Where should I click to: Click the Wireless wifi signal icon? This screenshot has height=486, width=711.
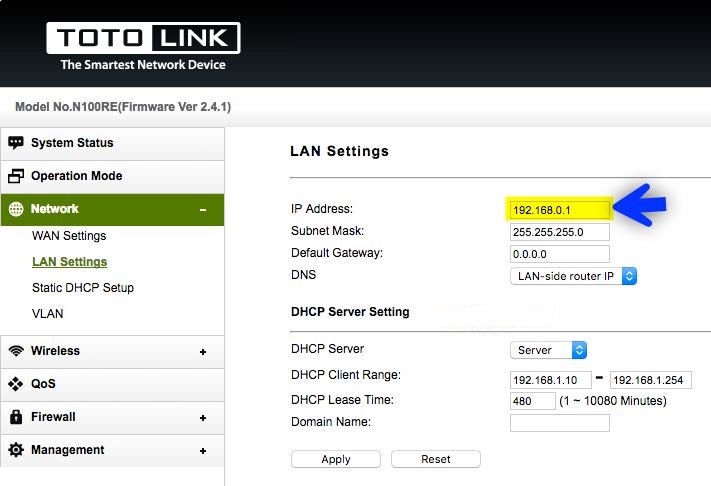click(16, 351)
